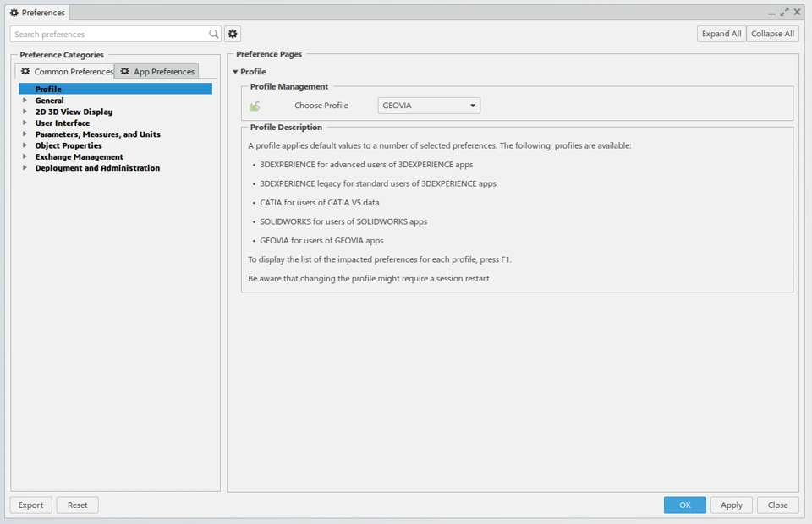Select the Common Preferences tab
Screen dimensions: 812x524
point(66,72)
